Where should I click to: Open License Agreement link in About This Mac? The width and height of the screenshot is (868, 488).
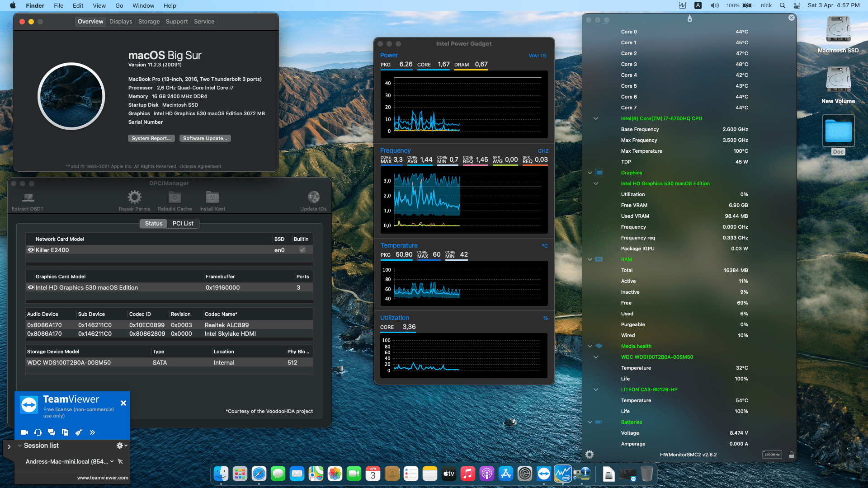[200, 166]
